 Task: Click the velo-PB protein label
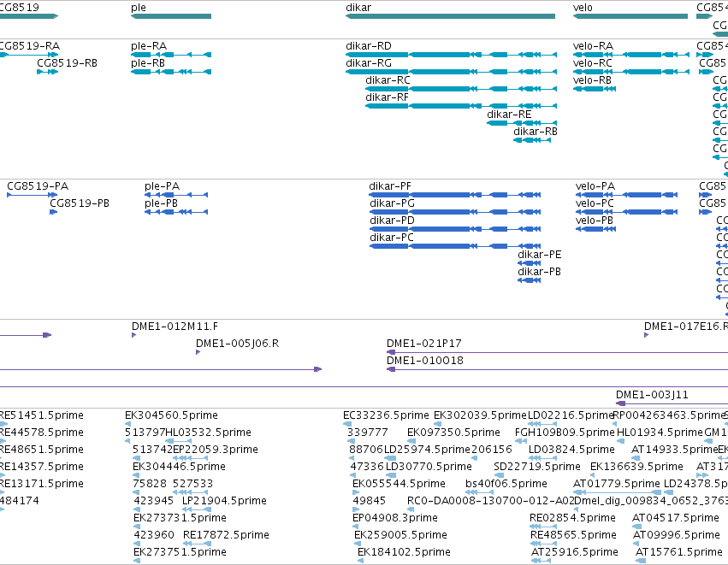click(x=595, y=221)
